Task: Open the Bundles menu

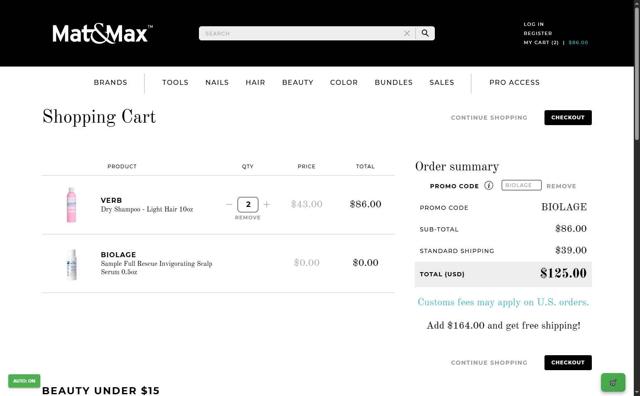Action: (x=393, y=82)
